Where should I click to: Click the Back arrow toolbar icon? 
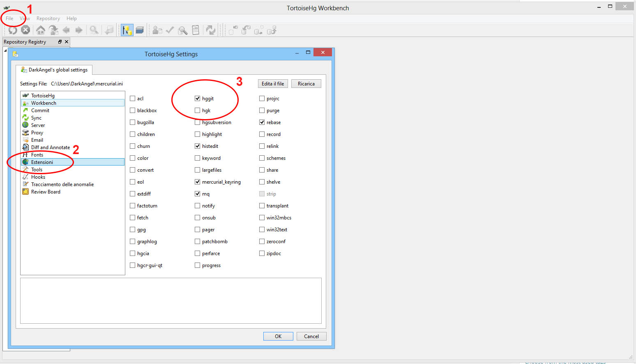pyautogui.click(x=66, y=30)
